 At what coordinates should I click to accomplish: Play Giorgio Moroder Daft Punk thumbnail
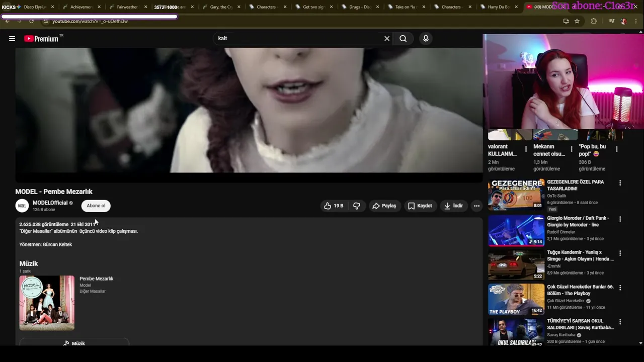click(516, 230)
